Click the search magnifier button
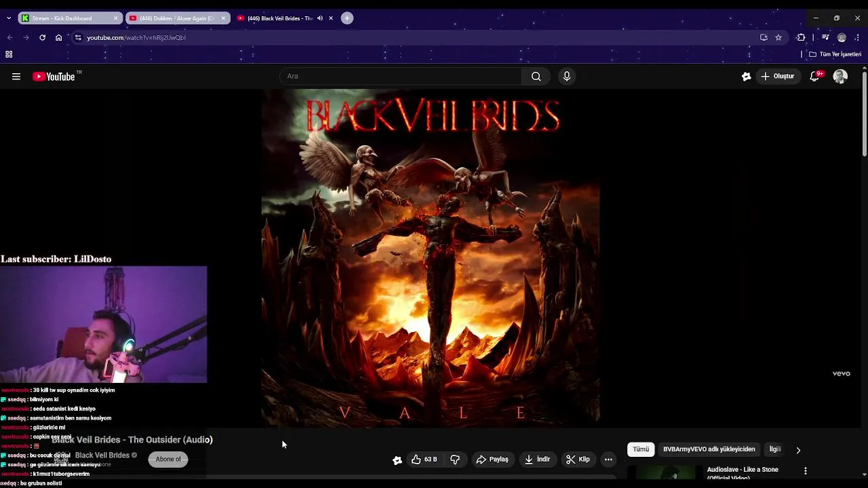The width and height of the screenshot is (868, 488). click(536, 77)
